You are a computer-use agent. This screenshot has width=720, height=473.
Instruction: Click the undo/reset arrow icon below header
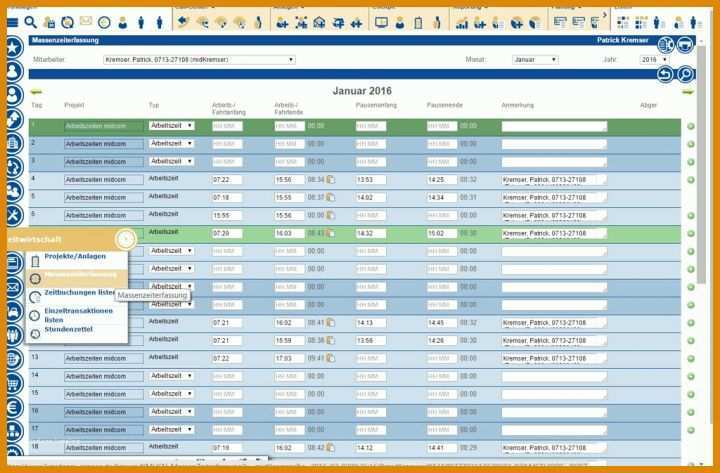point(665,74)
